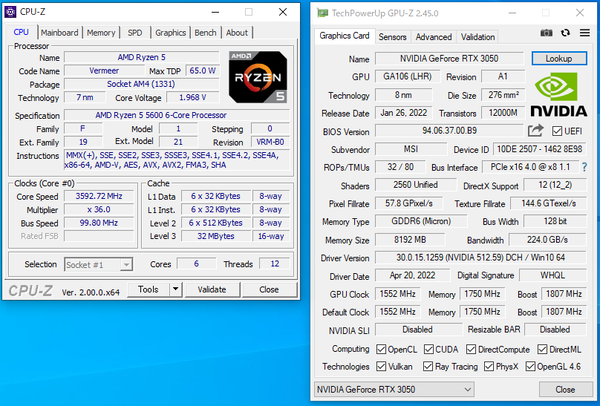The width and height of the screenshot is (600, 406).
Task: Click the Level 3 cache value 32 MBytes
Action: pos(216,236)
